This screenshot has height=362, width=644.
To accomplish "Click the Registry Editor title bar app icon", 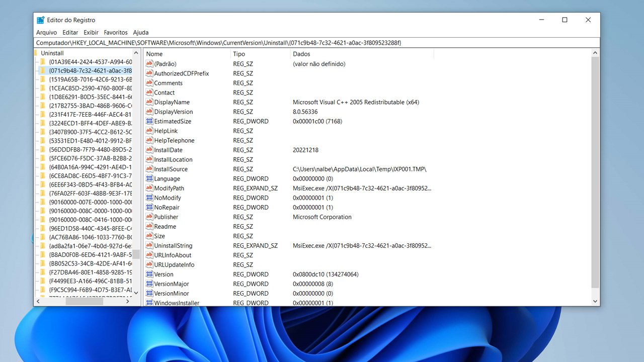I will pos(41,20).
